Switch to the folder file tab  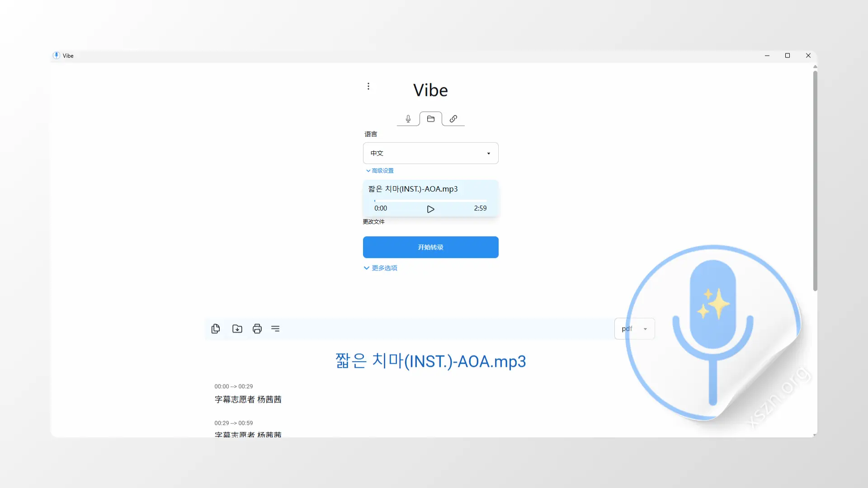coord(431,119)
